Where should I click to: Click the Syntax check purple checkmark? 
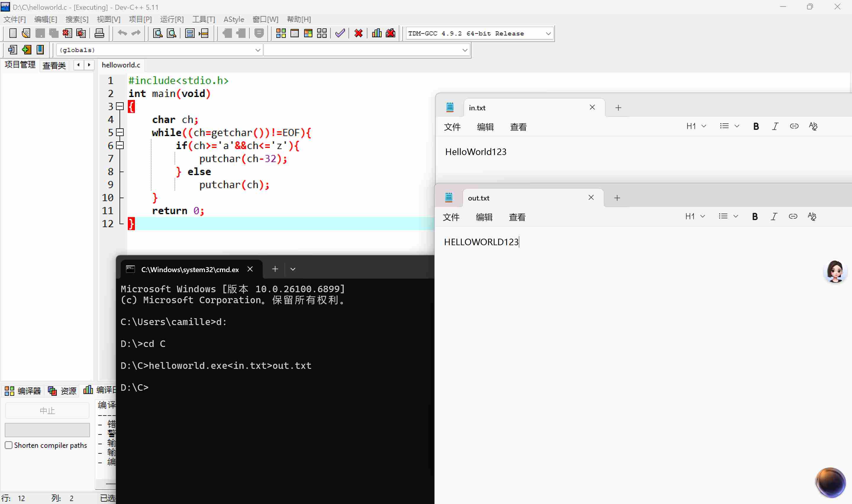pos(340,33)
